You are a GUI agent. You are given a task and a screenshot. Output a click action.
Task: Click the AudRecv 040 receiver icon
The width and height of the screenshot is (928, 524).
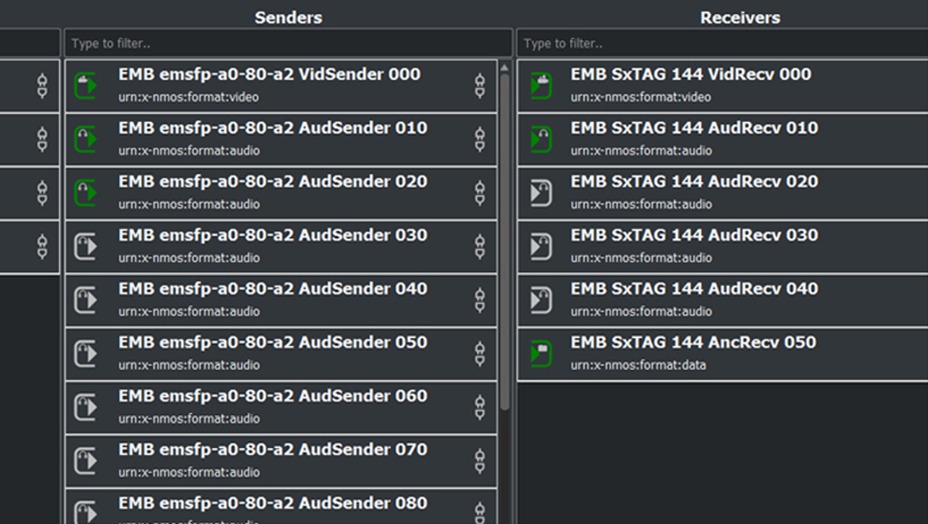coord(541,299)
